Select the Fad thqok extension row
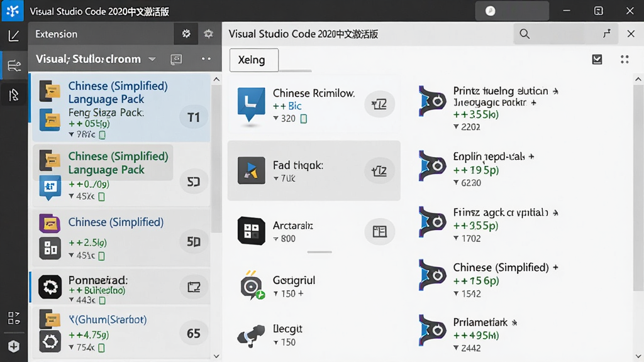Image resolution: width=644 pixels, height=362 pixels. (314, 170)
